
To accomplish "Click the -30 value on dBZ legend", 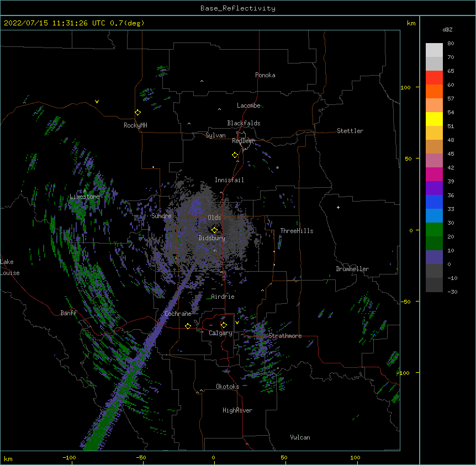I will tap(452, 292).
